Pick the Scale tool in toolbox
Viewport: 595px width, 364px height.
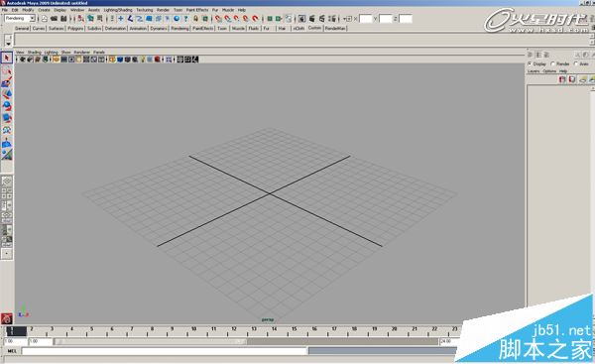(7, 118)
